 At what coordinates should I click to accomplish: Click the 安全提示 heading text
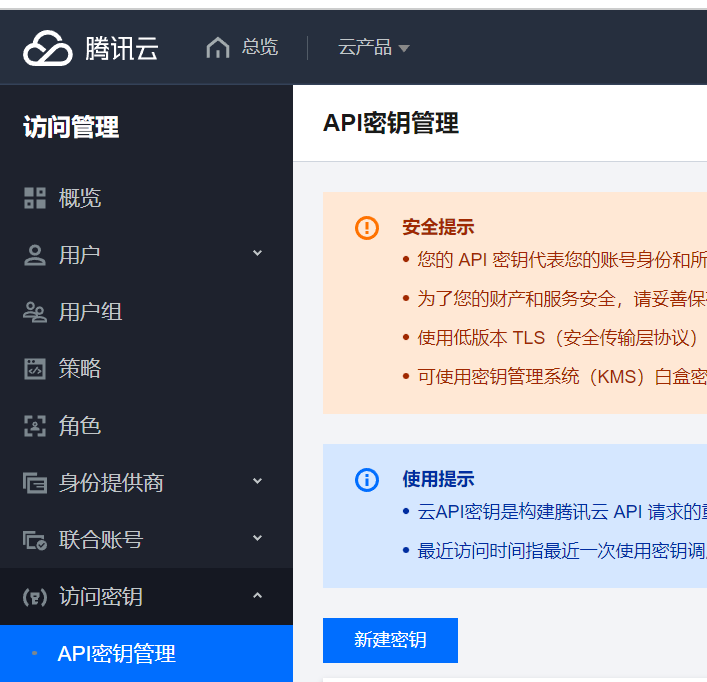(438, 227)
